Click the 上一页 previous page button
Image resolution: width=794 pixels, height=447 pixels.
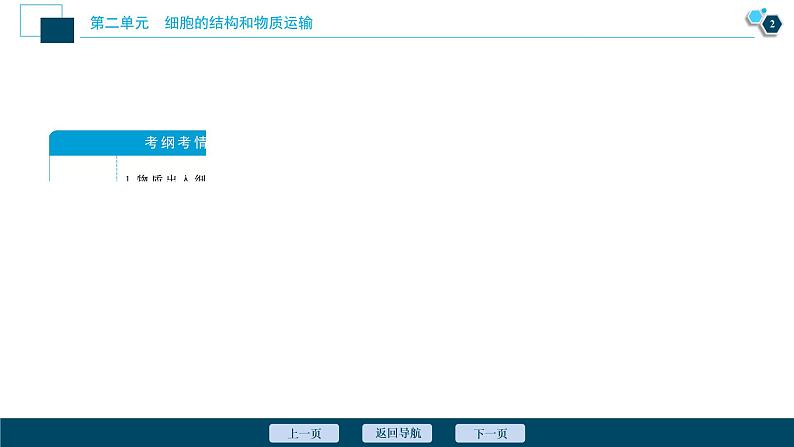point(304,433)
